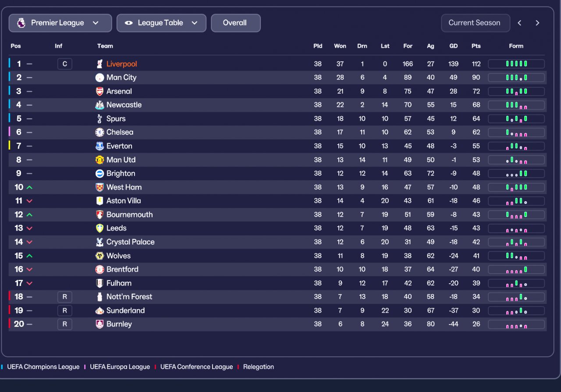Click the Chelsea club badge icon
The image size is (561, 392).
pos(99,132)
